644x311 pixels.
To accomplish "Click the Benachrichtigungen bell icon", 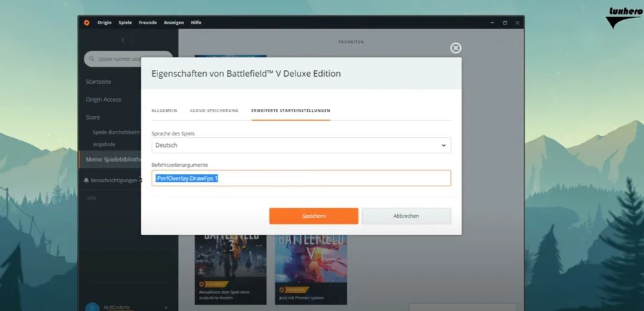I will 87,180.
